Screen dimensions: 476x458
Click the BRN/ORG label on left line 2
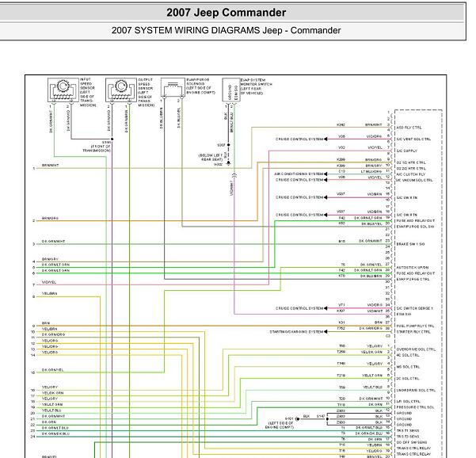point(50,218)
